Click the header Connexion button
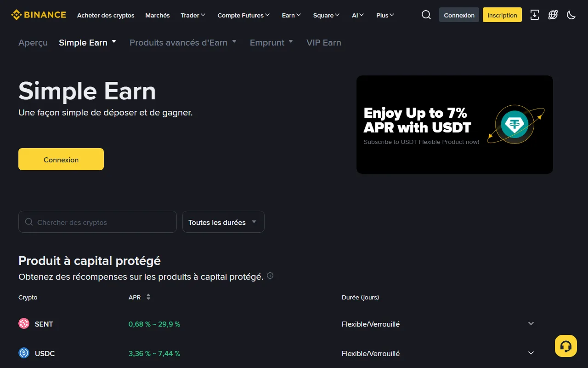This screenshot has height=368, width=588. coord(459,15)
